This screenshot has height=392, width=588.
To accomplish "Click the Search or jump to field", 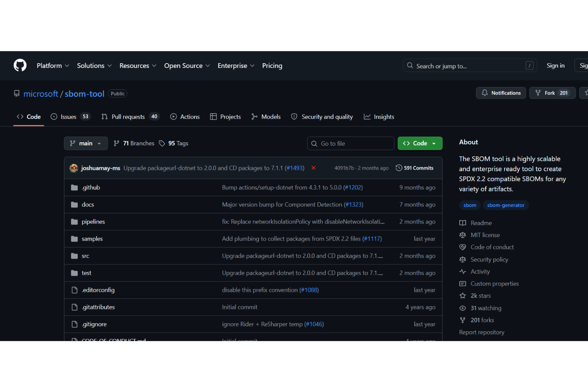I will click(470, 66).
